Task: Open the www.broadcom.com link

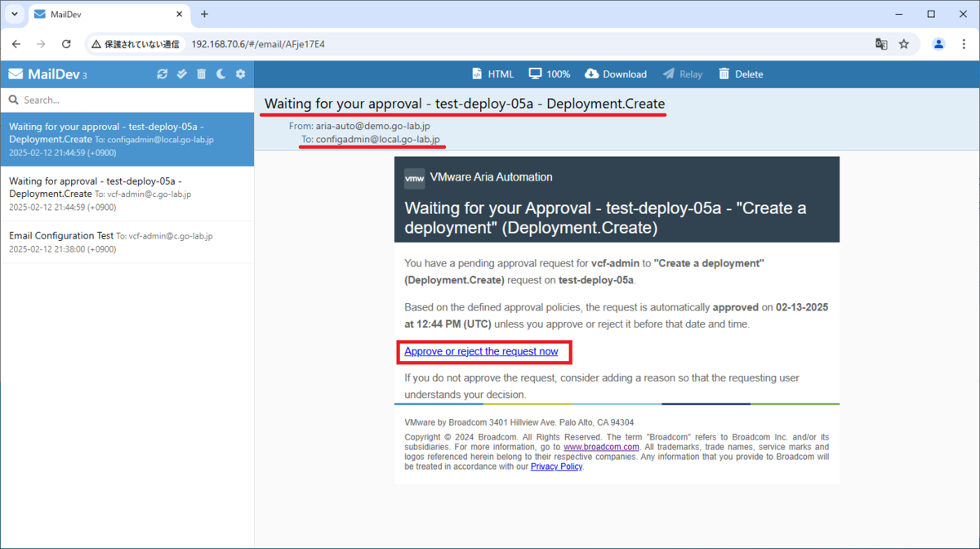Action: [x=601, y=447]
